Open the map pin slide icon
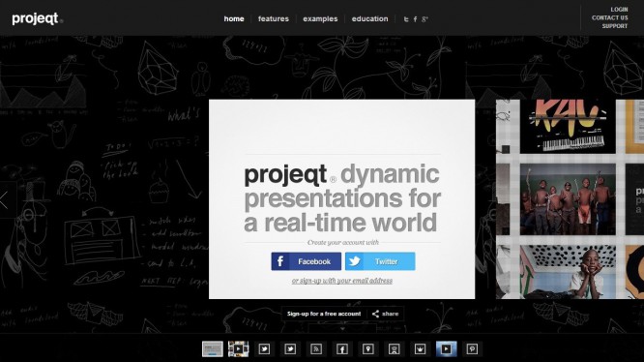Image resolution: width=644 pixels, height=362 pixels. tap(368, 349)
